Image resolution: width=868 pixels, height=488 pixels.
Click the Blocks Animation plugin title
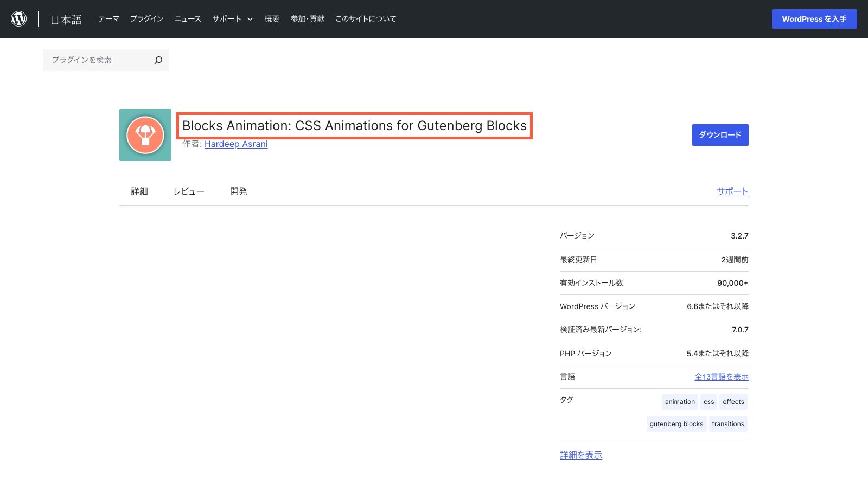[354, 126]
